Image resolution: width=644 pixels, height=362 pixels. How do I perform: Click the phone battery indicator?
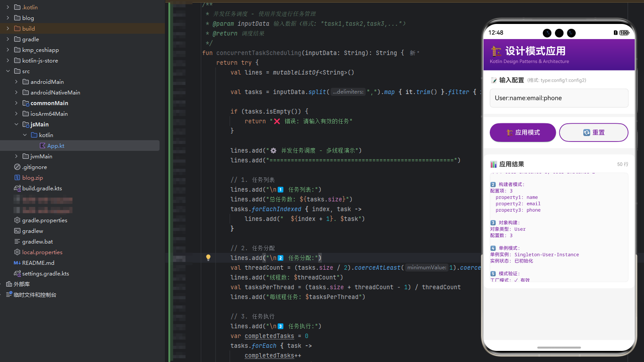[624, 33]
